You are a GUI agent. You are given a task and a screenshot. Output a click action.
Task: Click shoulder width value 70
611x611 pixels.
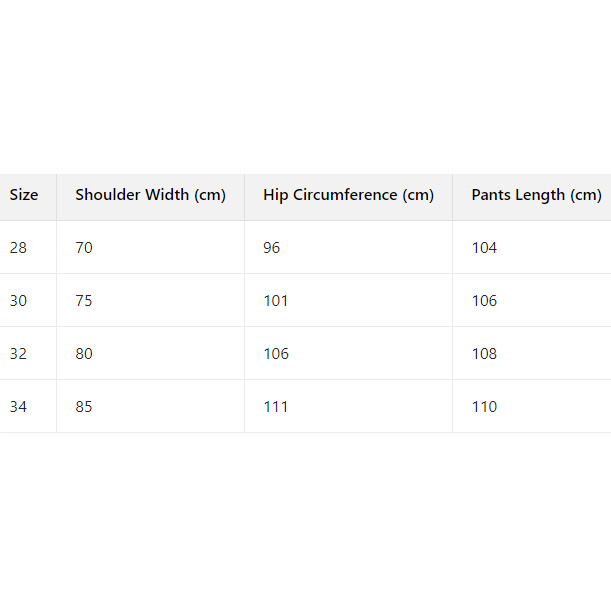point(84,248)
